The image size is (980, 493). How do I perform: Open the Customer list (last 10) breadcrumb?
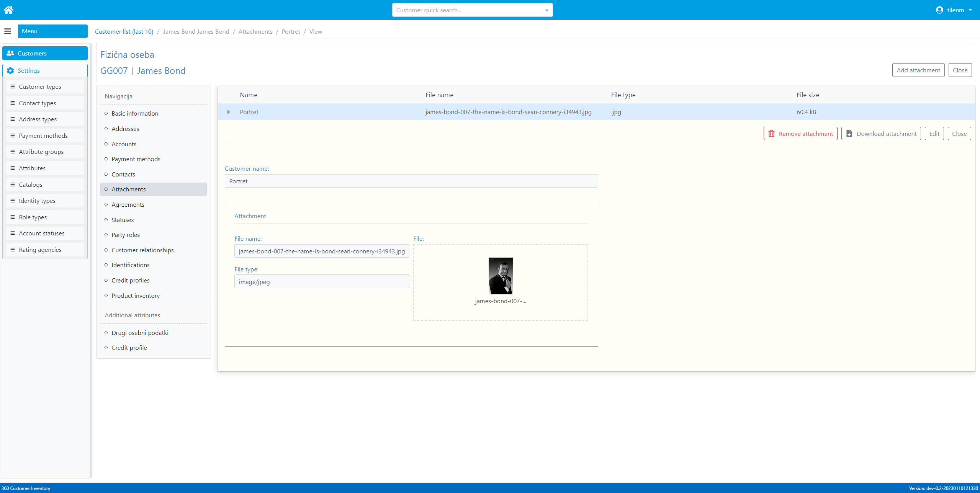coord(124,31)
